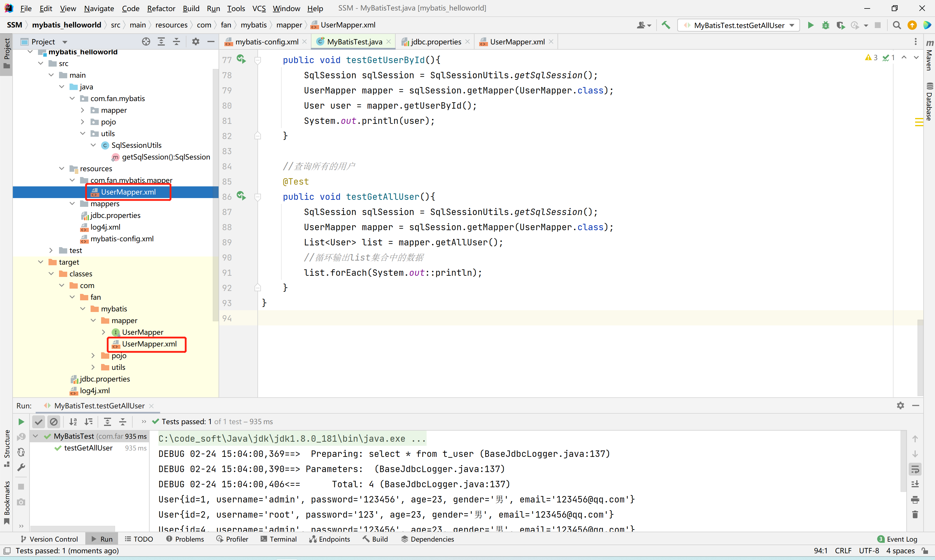Click the Build project hammer icon

[x=666, y=25]
